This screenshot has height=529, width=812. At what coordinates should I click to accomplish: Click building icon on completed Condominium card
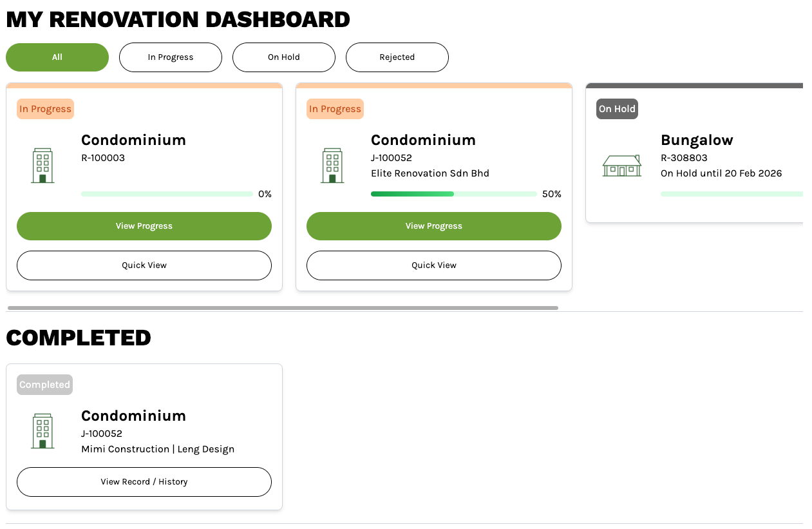coord(42,431)
